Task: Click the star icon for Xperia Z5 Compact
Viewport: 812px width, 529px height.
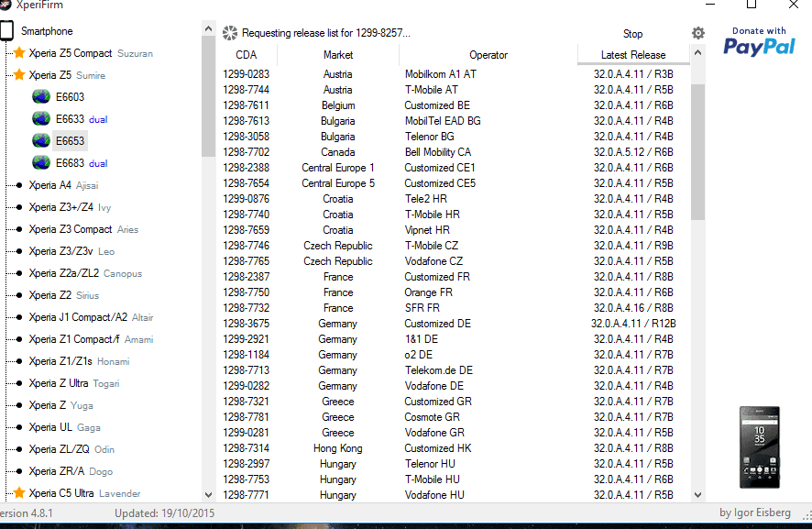Action: coord(19,53)
